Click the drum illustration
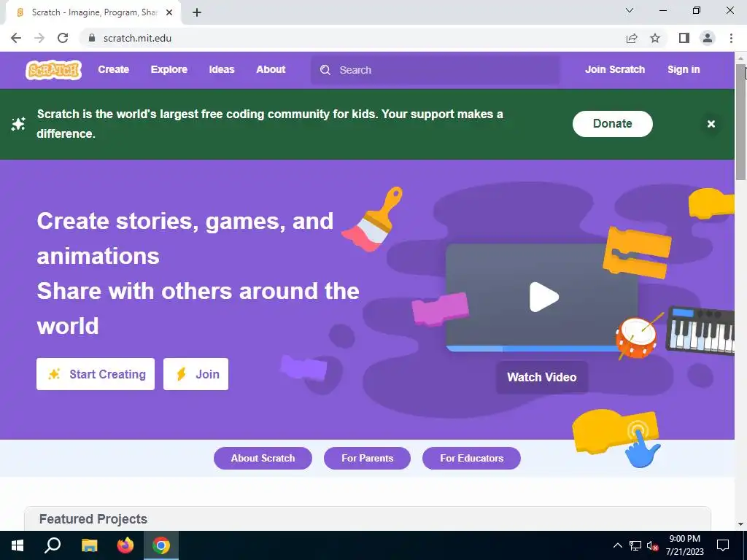The width and height of the screenshot is (747, 560). 637,337
